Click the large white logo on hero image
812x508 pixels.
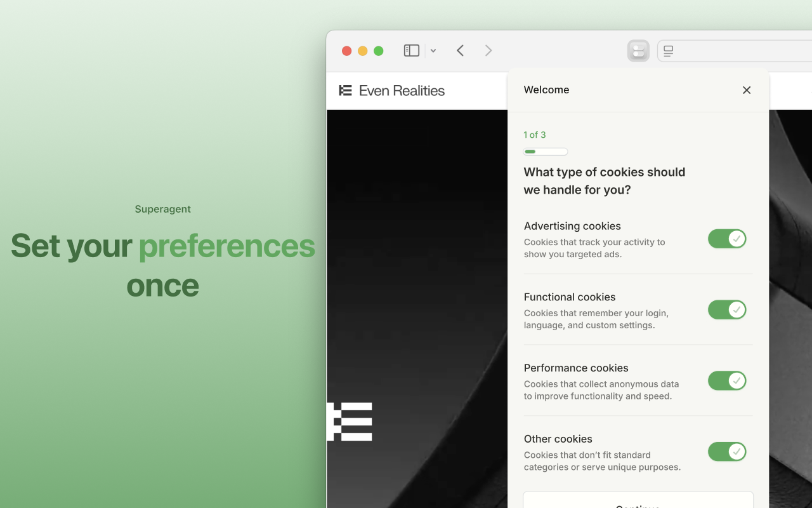tap(350, 422)
